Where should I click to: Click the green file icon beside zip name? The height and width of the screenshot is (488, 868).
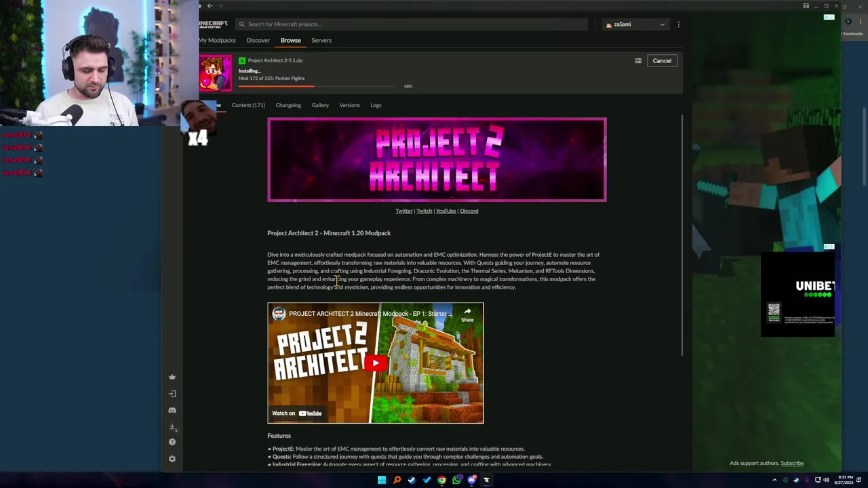[x=242, y=60]
